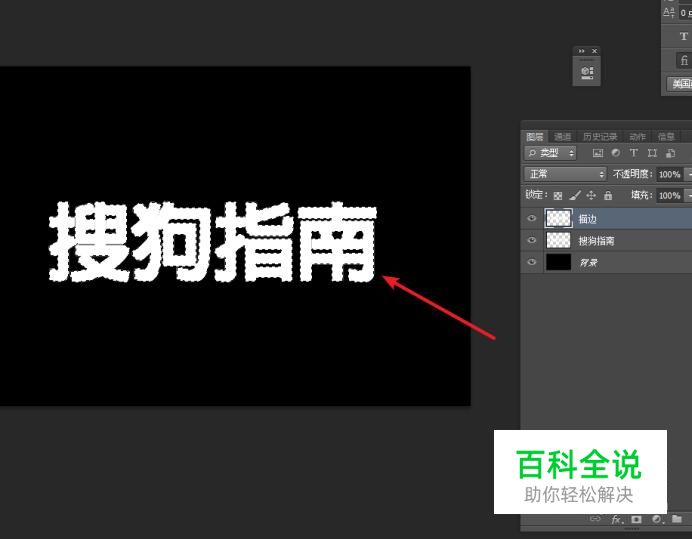Close the small floating mini panel

(x=594, y=51)
